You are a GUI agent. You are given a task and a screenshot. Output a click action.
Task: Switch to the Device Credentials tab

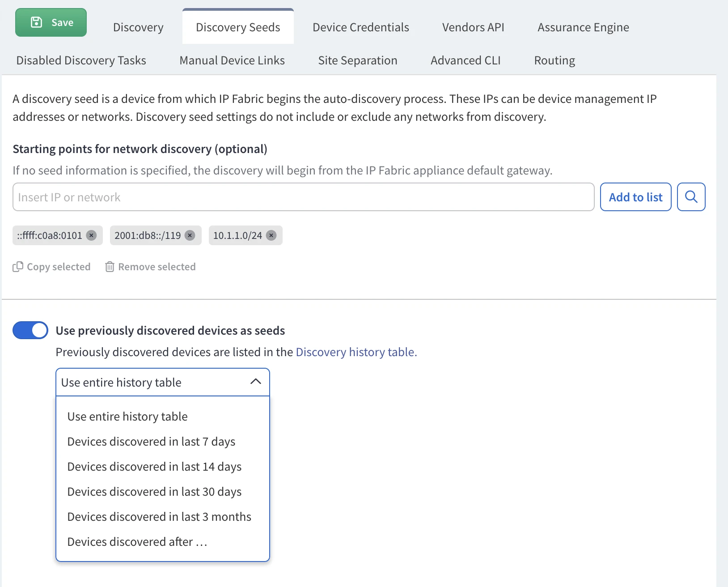tap(360, 27)
